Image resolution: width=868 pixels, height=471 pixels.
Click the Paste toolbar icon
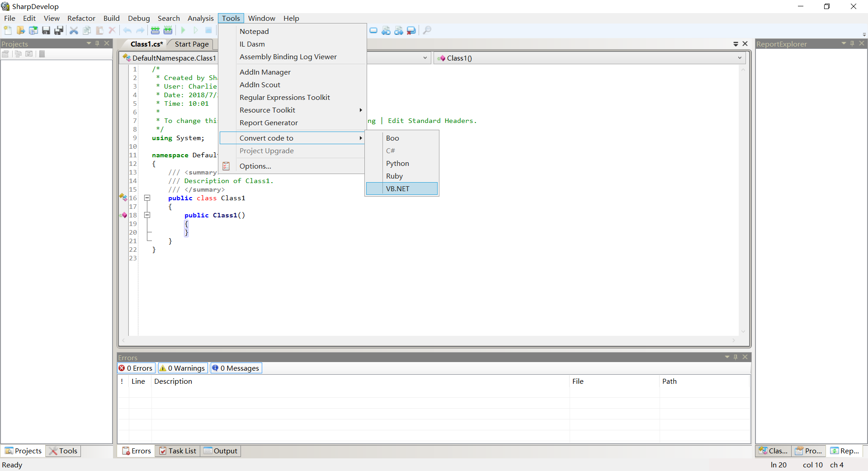click(99, 30)
